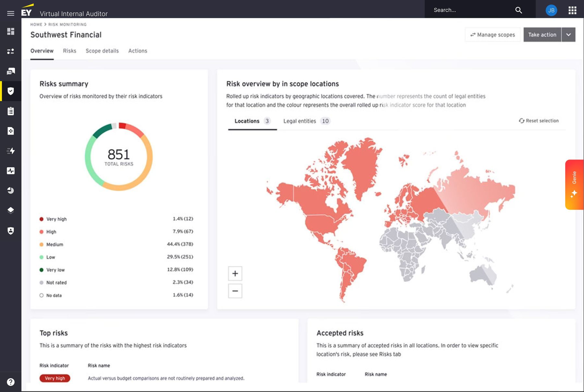Screen dimensions: 584x392
Task: Open the workflow dots sidebar icon
Action: 11,51
